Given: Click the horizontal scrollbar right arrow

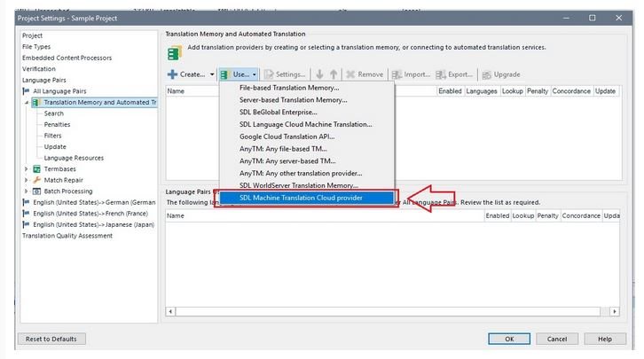Looking at the screenshot, I should pos(615,311).
